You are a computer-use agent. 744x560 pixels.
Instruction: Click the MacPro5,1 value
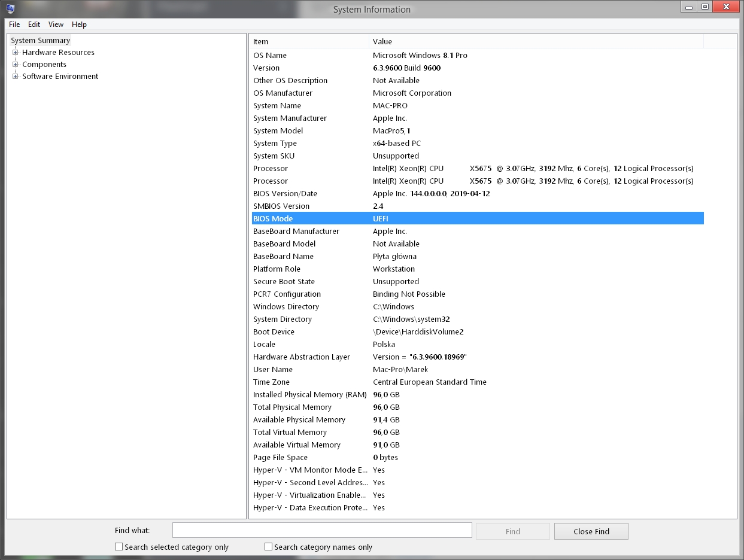point(391,131)
